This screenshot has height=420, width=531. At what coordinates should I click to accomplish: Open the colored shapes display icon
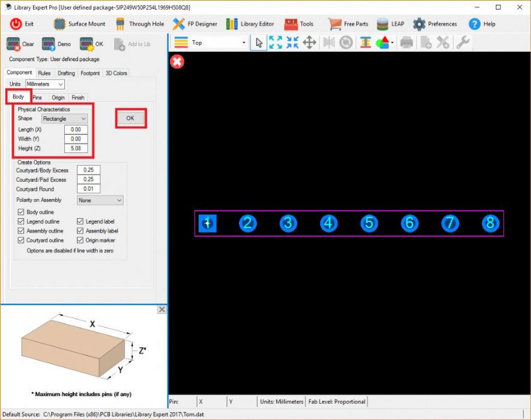pyautogui.click(x=383, y=43)
